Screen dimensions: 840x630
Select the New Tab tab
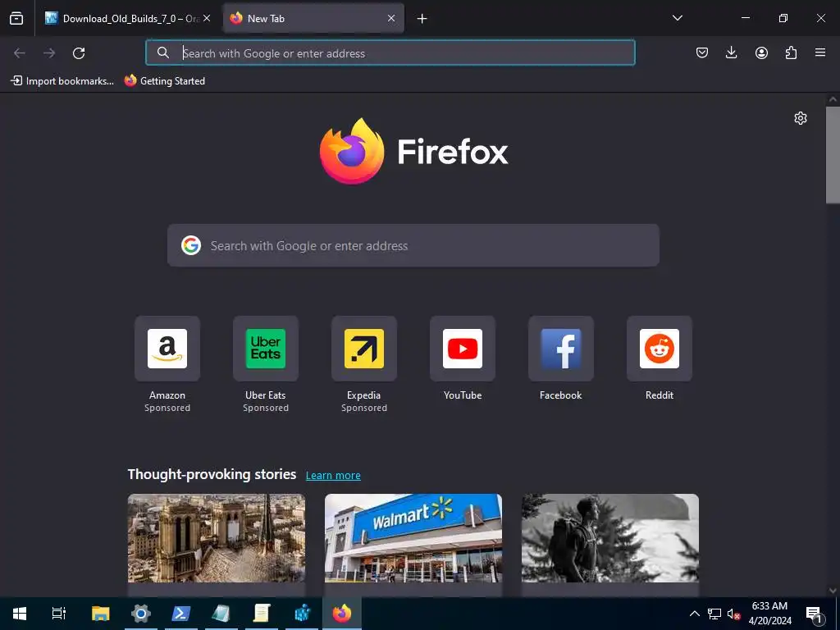(313, 18)
